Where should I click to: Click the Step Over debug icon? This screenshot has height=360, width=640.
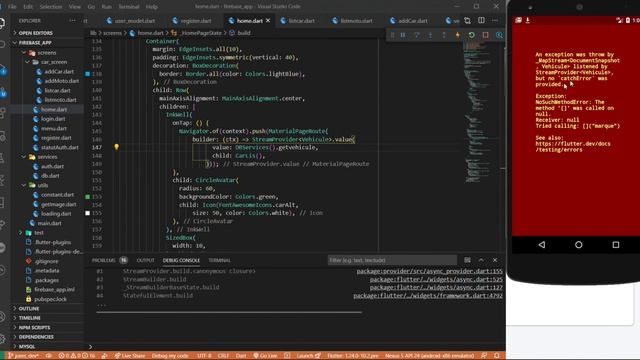416,35
